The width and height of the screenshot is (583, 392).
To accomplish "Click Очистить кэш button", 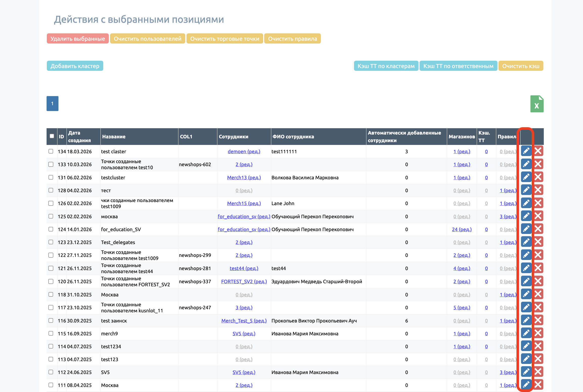I will [x=520, y=66].
